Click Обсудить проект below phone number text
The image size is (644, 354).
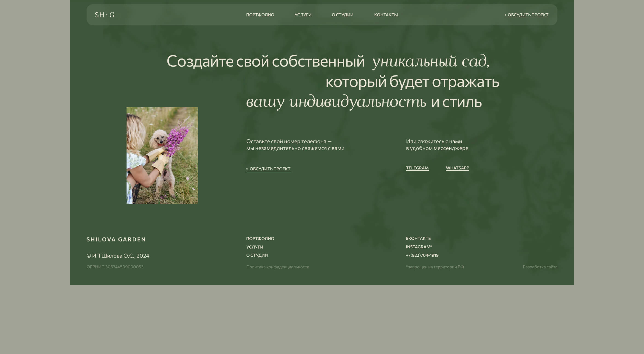pos(268,169)
